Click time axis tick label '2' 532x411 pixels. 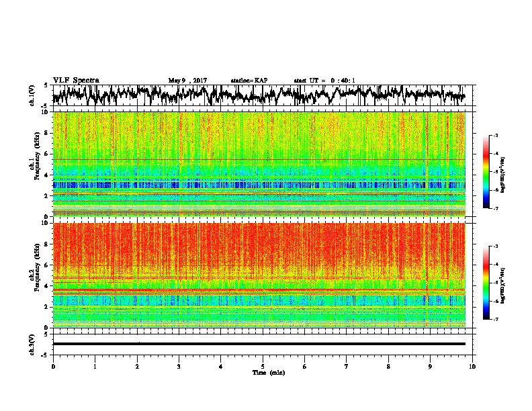(x=137, y=367)
